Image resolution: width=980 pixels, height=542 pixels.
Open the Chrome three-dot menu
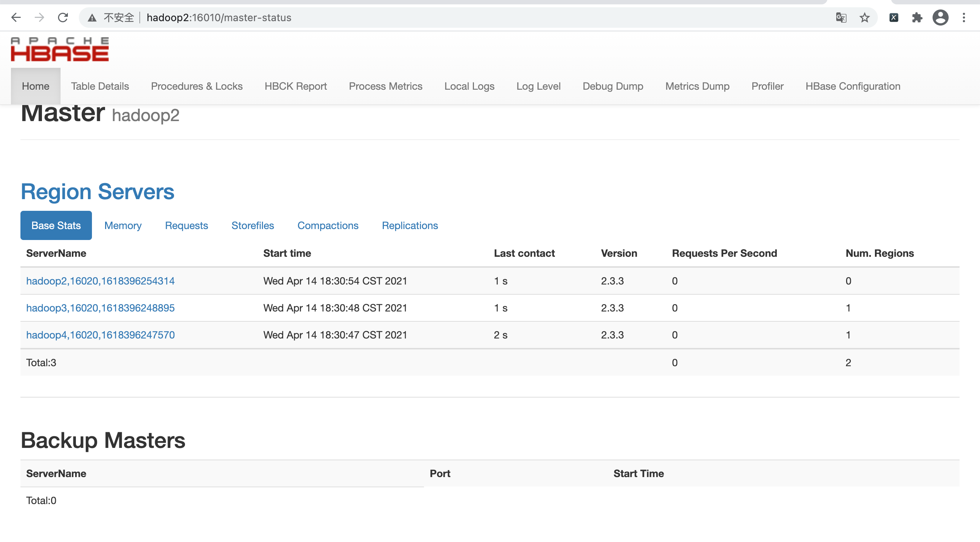coord(964,18)
